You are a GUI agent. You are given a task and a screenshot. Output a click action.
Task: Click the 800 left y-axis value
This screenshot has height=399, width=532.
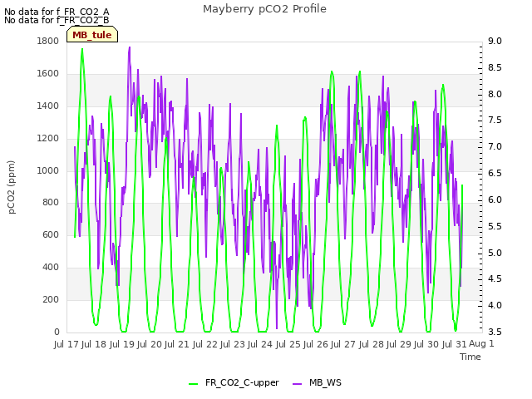pos(51,202)
